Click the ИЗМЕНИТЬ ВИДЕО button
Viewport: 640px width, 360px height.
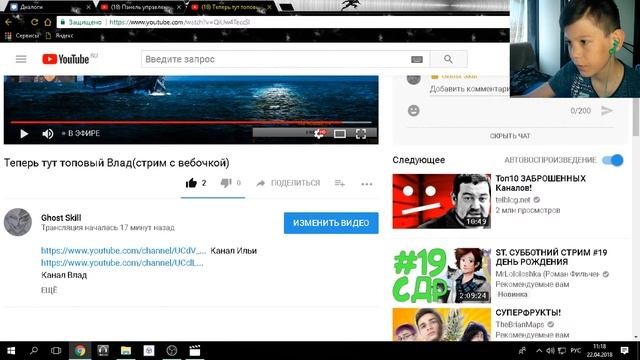point(331,223)
